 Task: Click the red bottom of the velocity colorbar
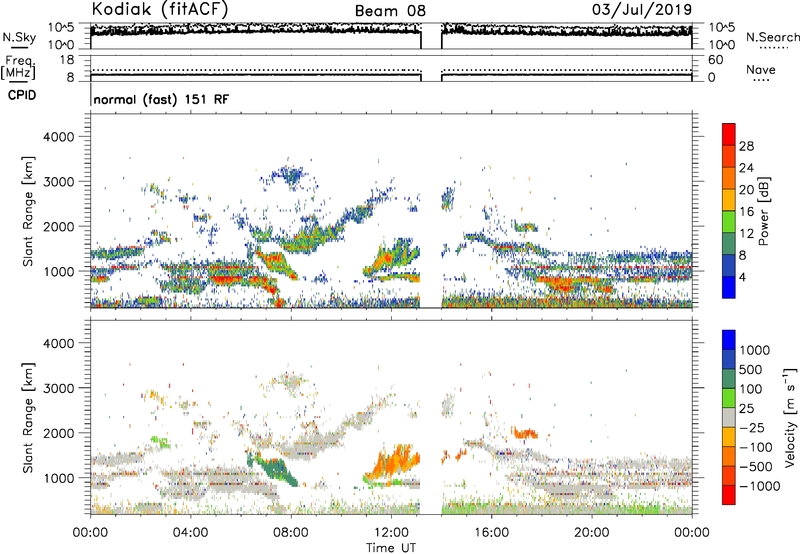tap(729, 495)
